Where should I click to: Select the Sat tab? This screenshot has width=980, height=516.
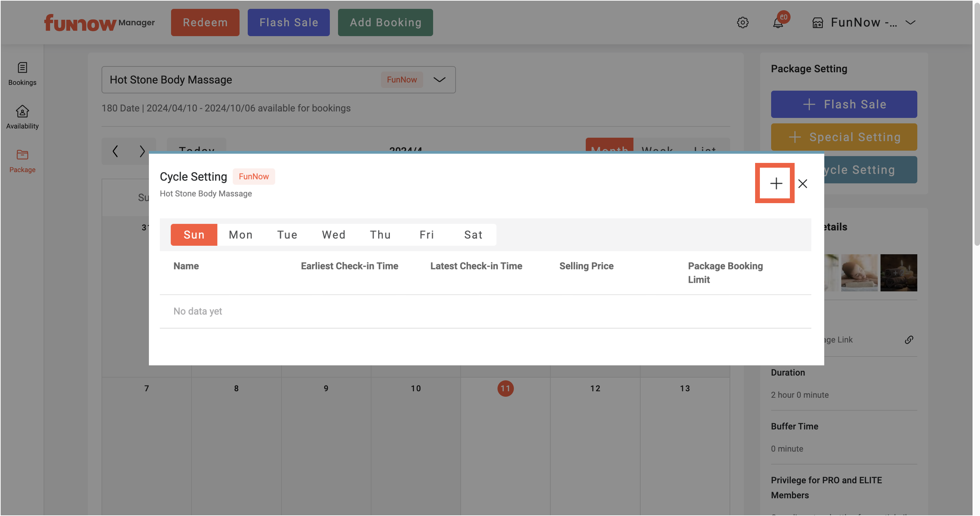coord(473,235)
